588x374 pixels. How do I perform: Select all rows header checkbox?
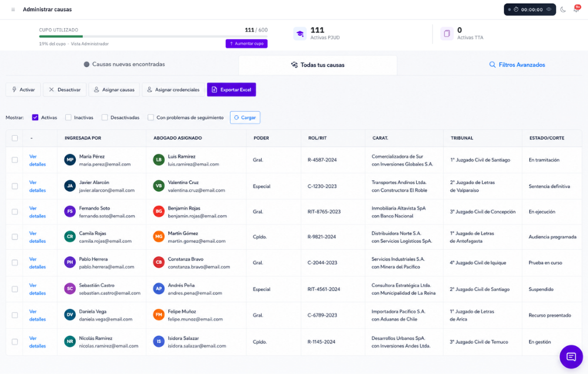(x=15, y=138)
